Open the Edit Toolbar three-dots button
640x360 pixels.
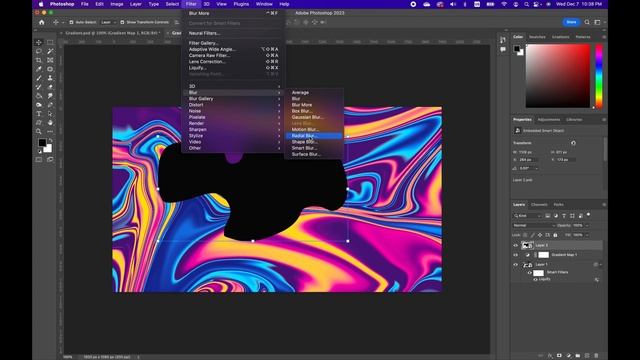[50, 131]
